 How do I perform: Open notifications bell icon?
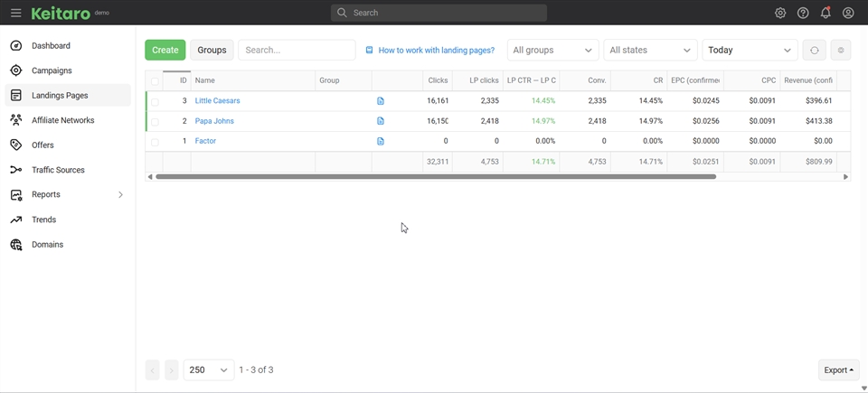[x=826, y=13]
